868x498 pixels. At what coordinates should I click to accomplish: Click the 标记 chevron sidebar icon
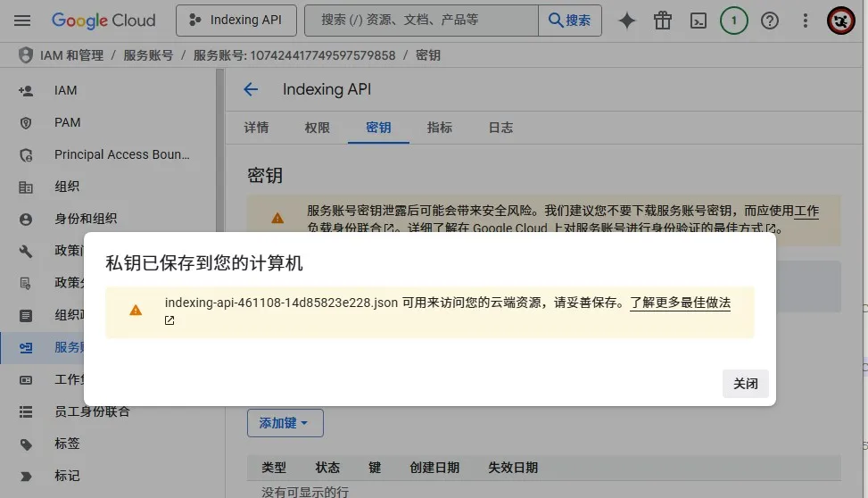(26, 477)
